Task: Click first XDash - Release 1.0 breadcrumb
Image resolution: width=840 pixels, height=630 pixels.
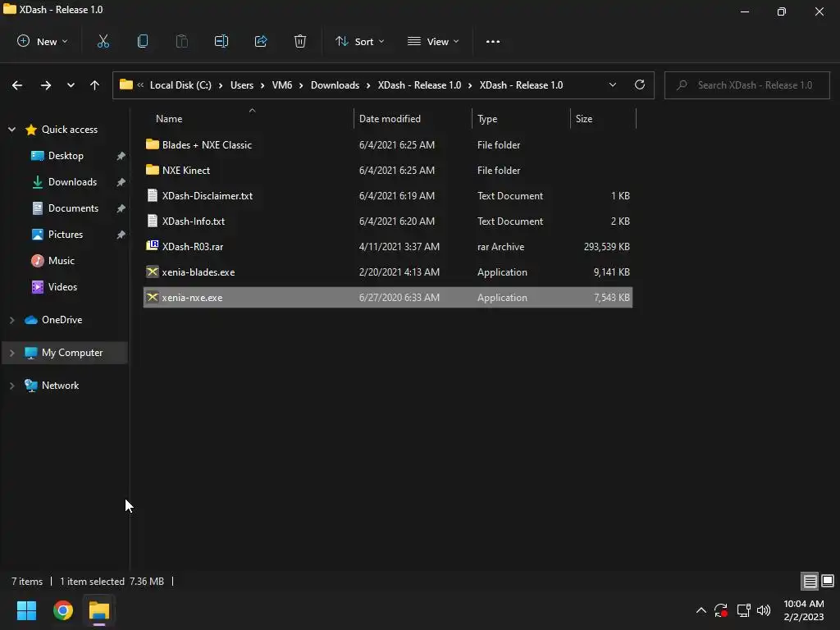Action: click(419, 85)
